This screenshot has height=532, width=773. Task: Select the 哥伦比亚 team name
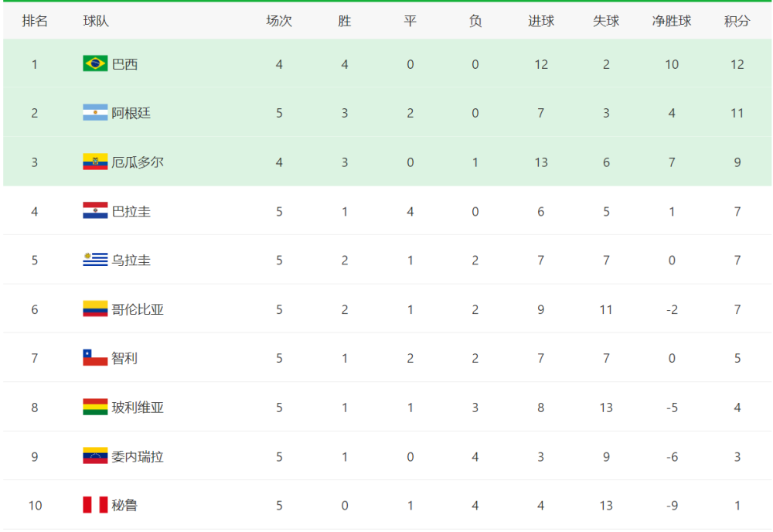point(138,309)
